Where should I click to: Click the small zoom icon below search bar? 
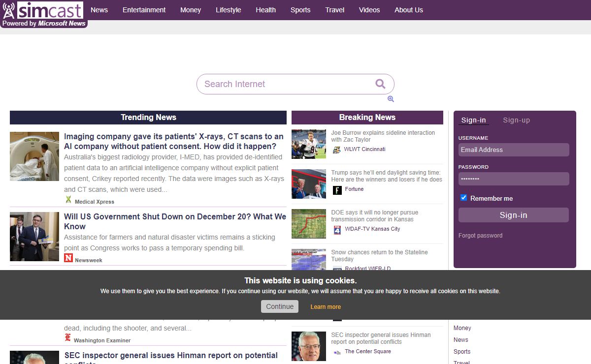point(391,99)
